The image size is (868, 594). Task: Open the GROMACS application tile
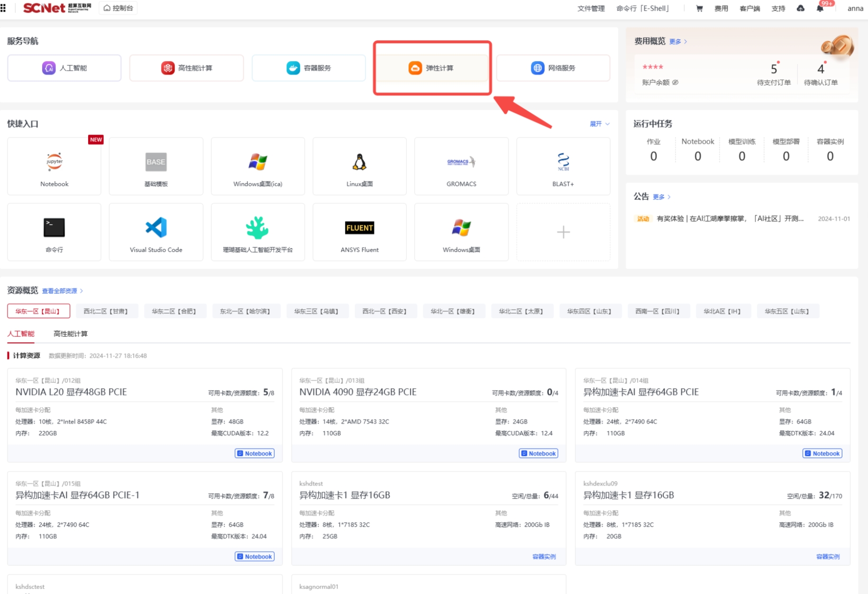tap(461, 166)
